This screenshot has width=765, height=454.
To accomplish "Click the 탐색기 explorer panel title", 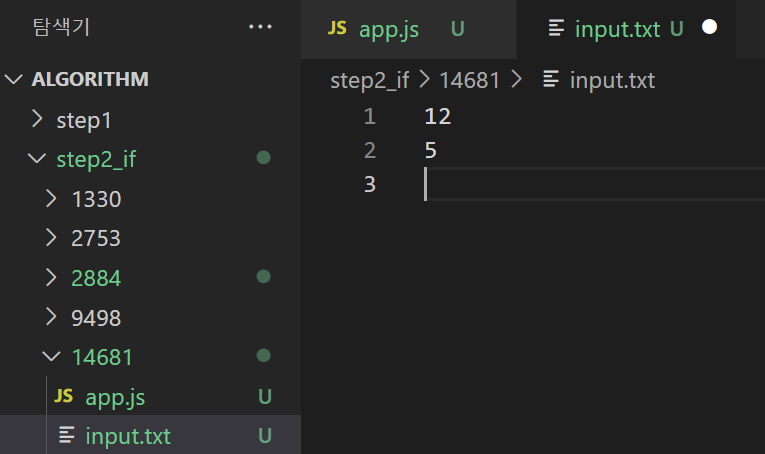I will pos(61,27).
